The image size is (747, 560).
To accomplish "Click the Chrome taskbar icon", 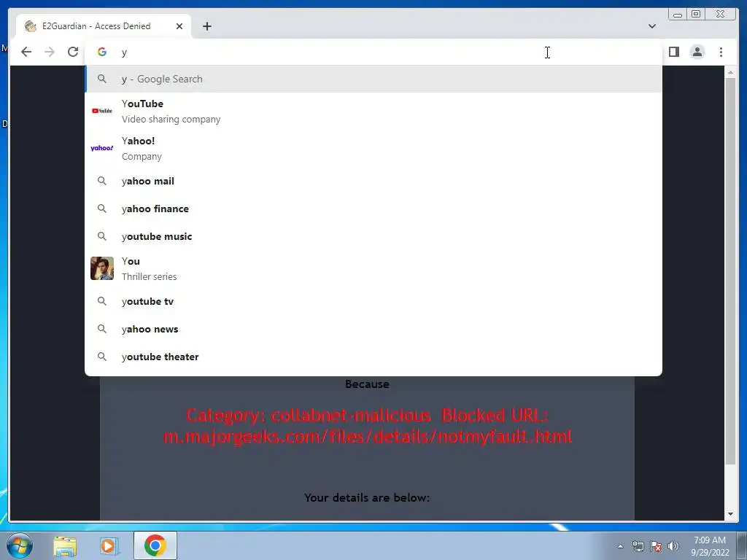I will tap(155, 545).
